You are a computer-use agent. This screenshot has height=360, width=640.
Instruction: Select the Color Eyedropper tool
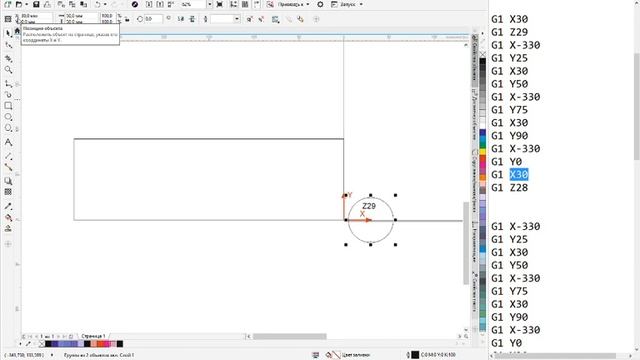coord(9,206)
